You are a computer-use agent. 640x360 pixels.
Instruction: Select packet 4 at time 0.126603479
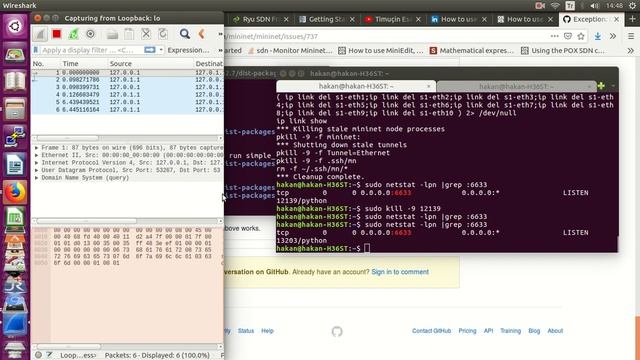pos(127,95)
